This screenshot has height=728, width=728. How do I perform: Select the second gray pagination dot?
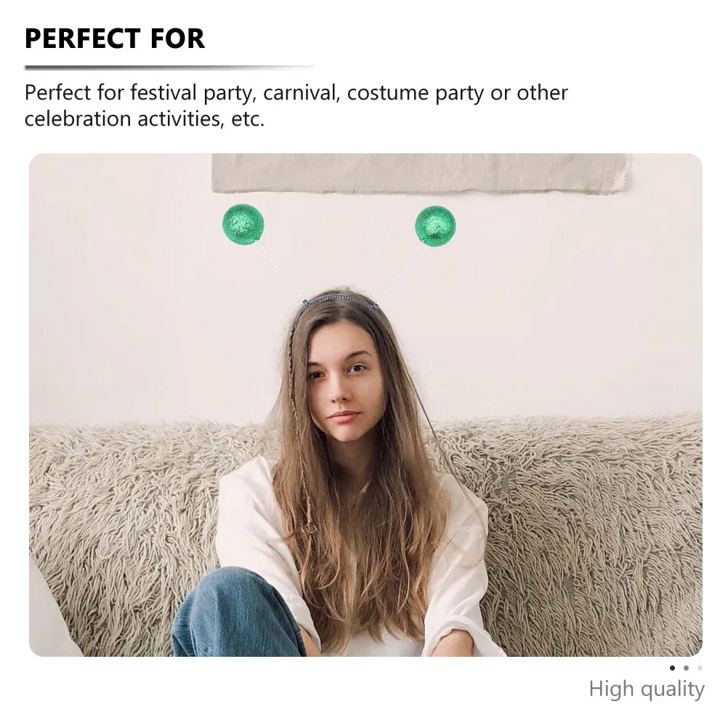click(686, 668)
